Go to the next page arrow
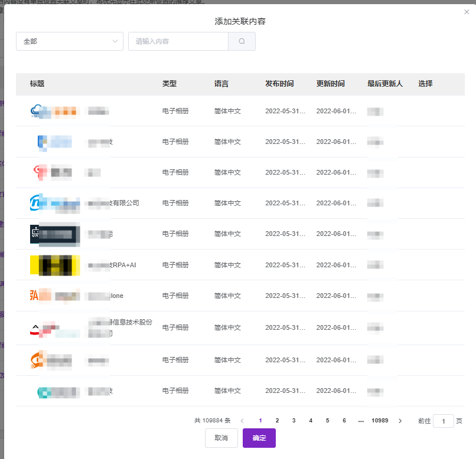 coord(400,421)
